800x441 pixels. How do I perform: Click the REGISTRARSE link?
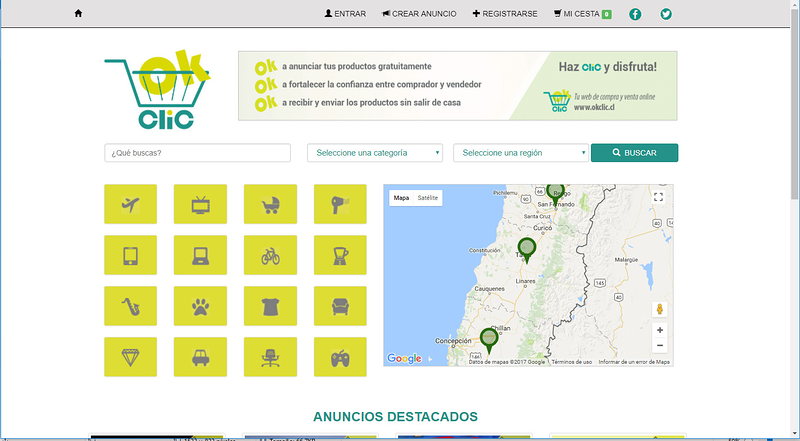pos(505,14)
